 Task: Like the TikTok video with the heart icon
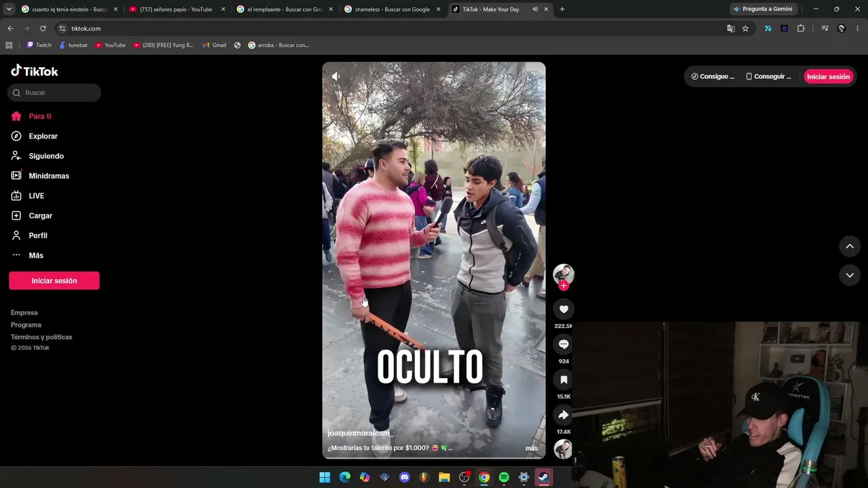(564, 309)
